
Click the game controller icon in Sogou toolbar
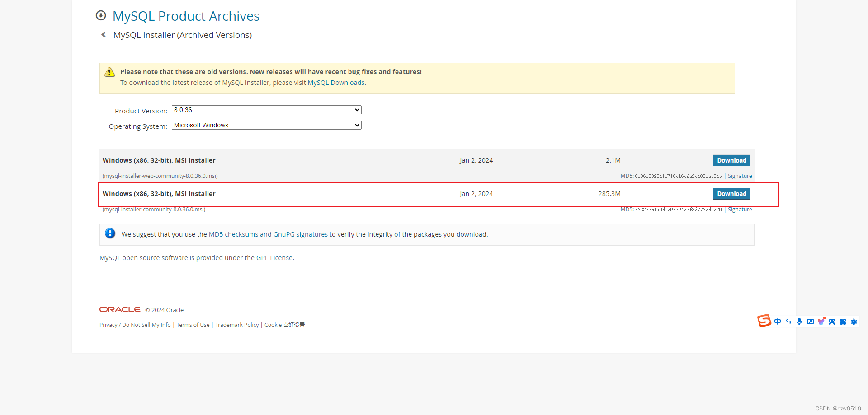832,322
